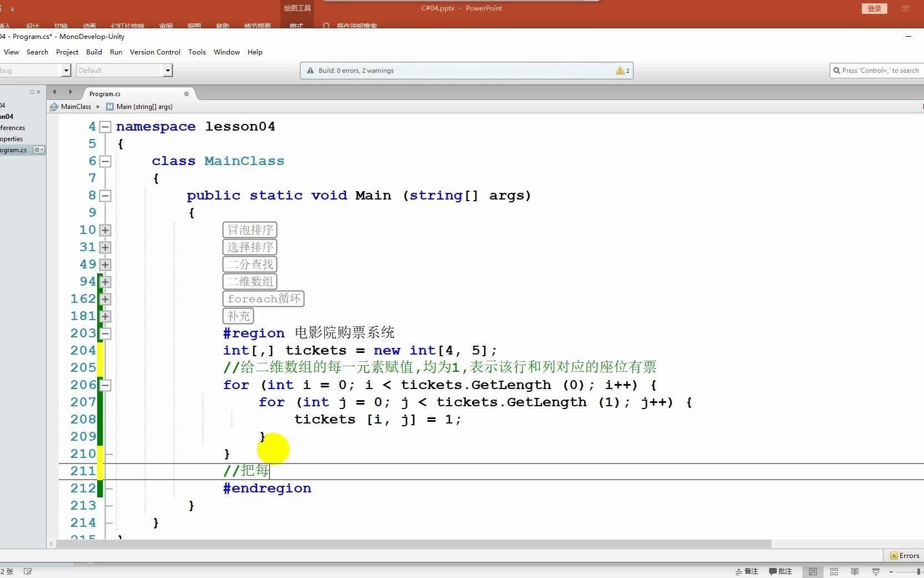
Task: Expand the 冒泡排序 region at line 10
Action: coord(105,230)
